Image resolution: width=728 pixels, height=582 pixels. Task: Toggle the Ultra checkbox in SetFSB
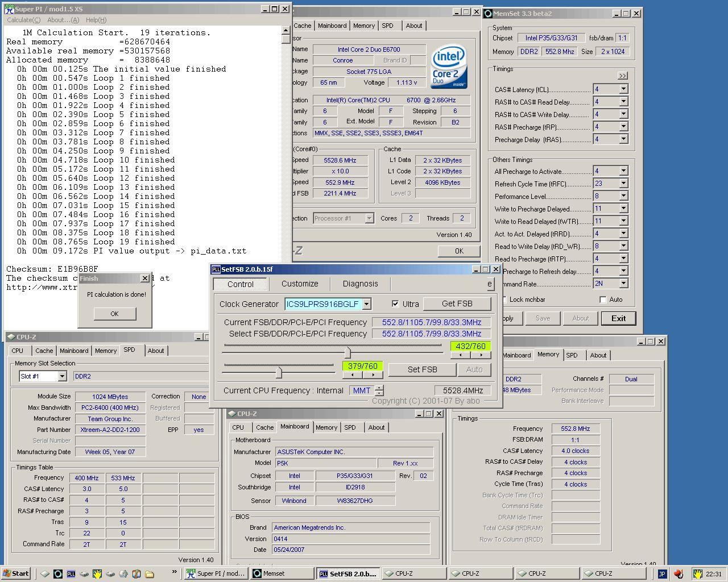pyautogui.click(x=395, y=304)
